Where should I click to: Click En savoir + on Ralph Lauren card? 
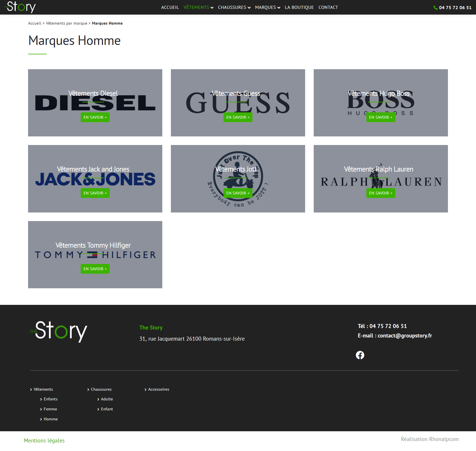381,193
